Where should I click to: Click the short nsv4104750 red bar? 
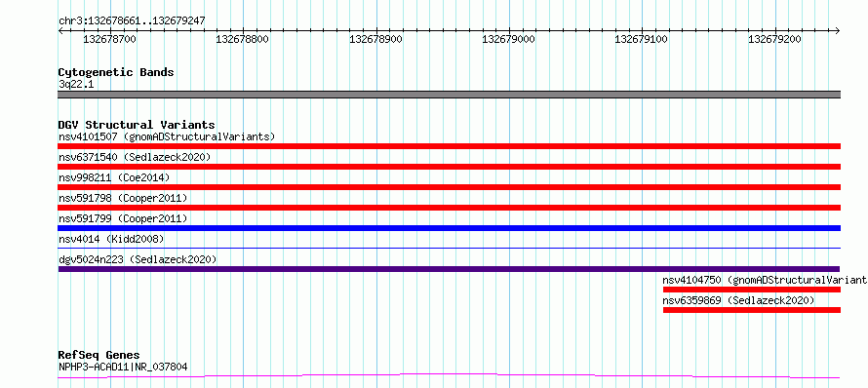(752, 290)
